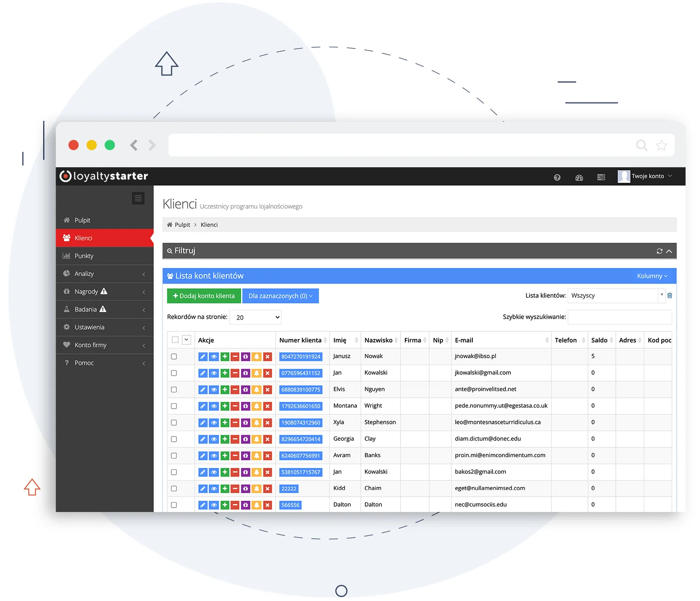Open Konto firmy in the sidebar

104,345
